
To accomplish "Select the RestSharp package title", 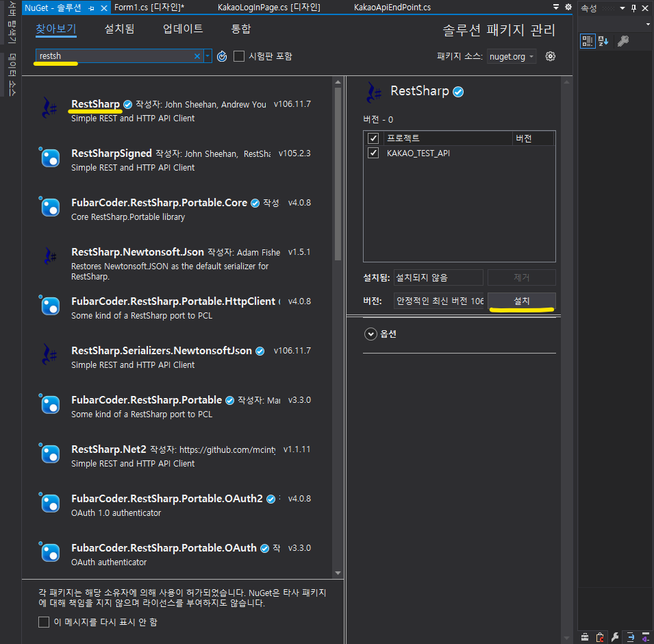I will 95,104.
